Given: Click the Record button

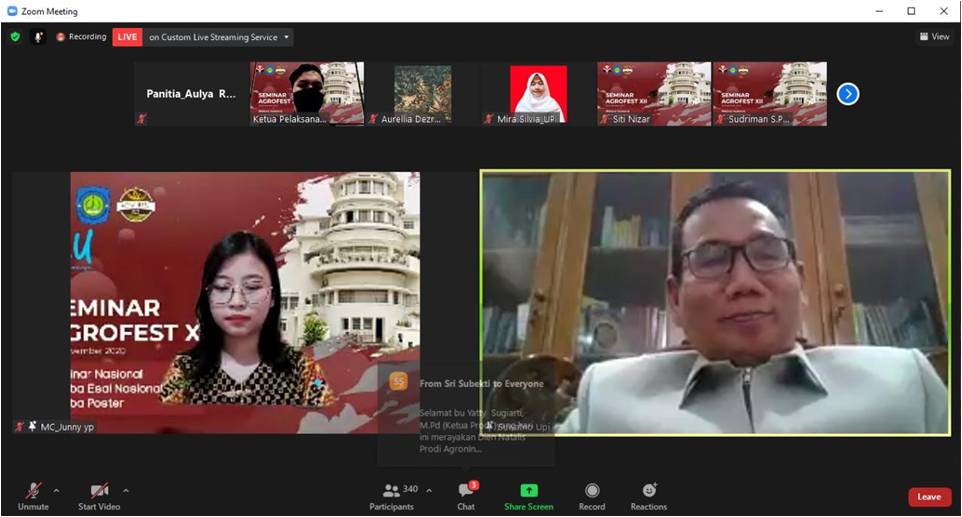Looking at the screenshot, I should (x=592, y=496).
